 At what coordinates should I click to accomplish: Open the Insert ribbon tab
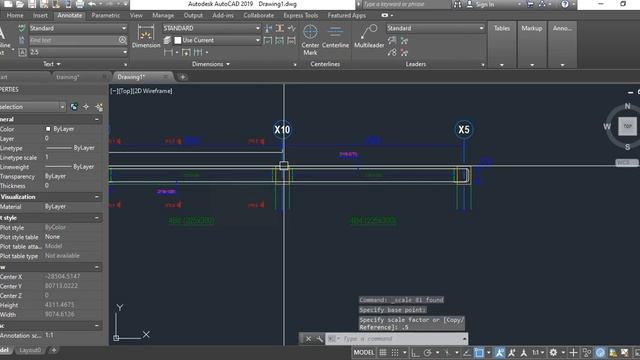[x=40, y=16]
